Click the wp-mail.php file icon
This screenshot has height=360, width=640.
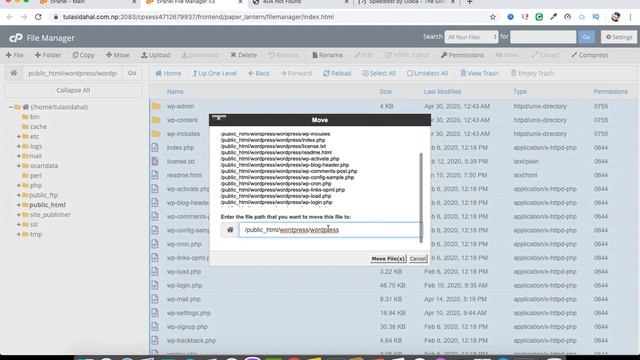(x=155, y=299)
